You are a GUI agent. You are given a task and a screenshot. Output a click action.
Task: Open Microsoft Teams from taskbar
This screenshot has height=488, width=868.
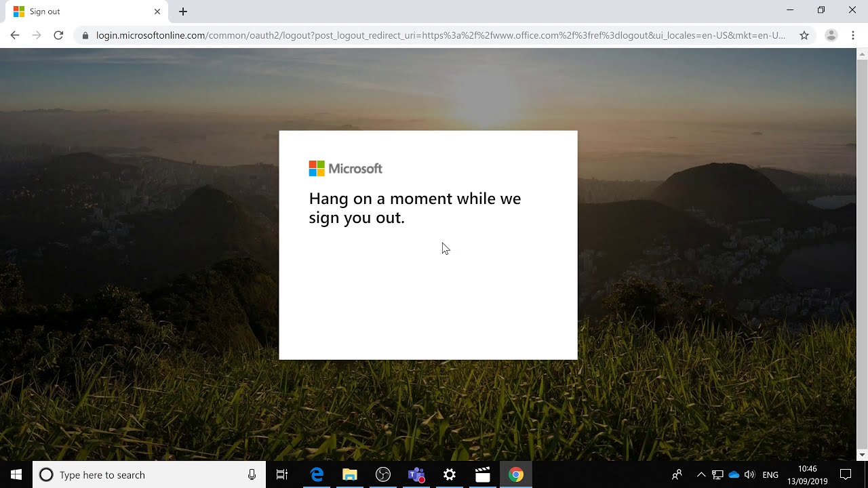coord(416,474)
